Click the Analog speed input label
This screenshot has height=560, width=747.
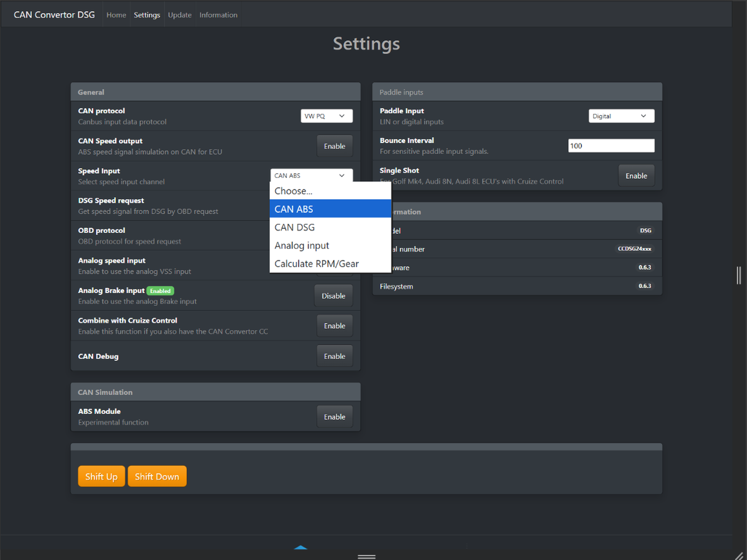pyautogui.click(x=112, y=260)
